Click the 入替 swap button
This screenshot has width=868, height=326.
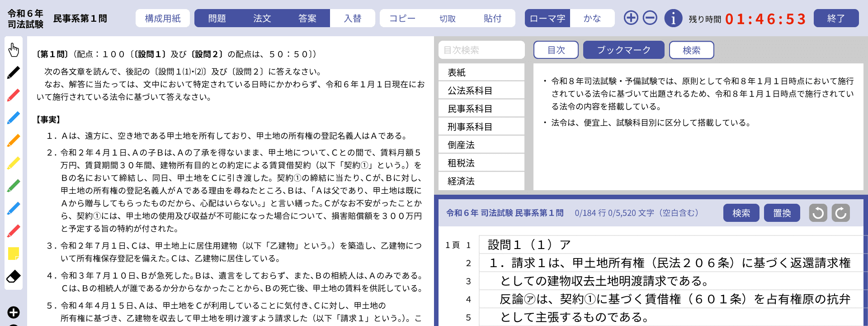point(353,18)
